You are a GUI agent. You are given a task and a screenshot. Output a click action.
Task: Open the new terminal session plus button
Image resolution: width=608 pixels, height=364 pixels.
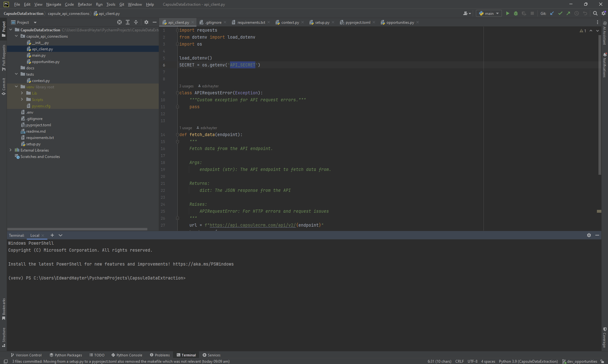52,235
